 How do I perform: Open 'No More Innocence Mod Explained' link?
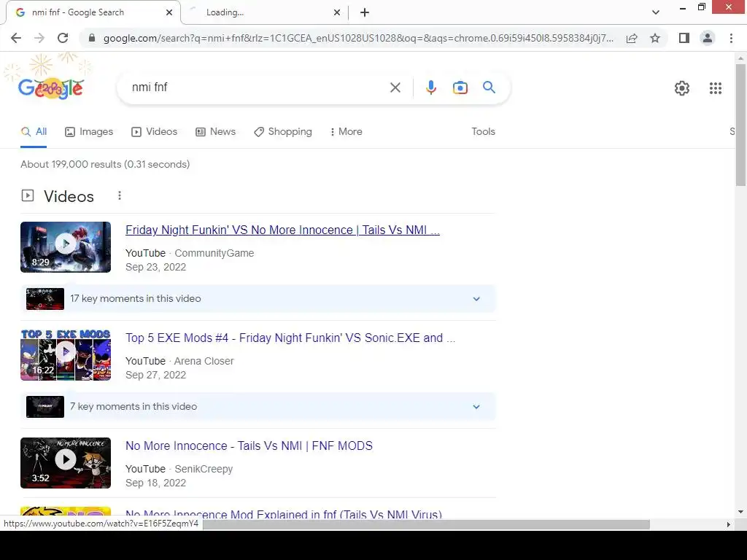[x=284, y=514]
